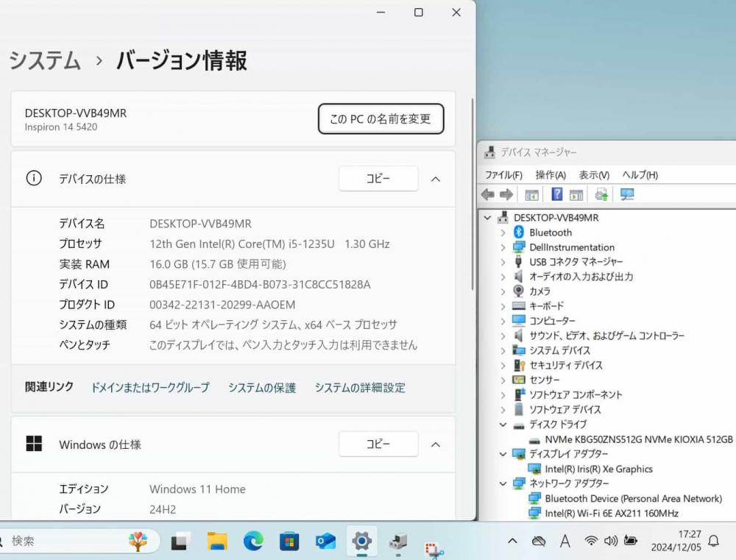This screenshot has height=560, width=736.
Task: Open システムの保護 link
Action: click(262, 387)
